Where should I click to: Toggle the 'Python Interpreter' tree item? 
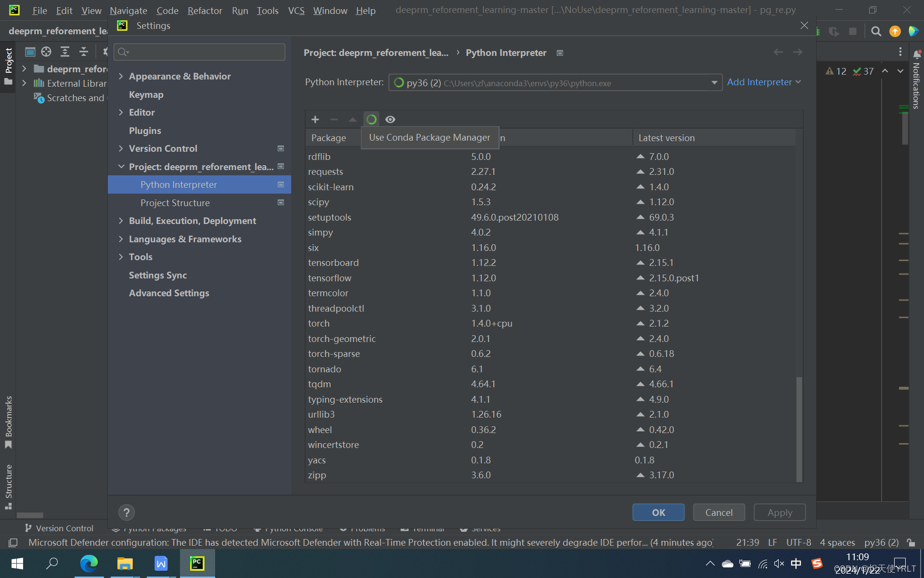coord(178,184)
